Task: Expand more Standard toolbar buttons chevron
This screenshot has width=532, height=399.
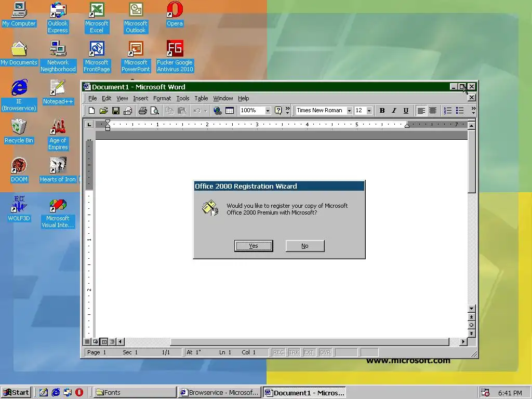Action: pos(288,110)
